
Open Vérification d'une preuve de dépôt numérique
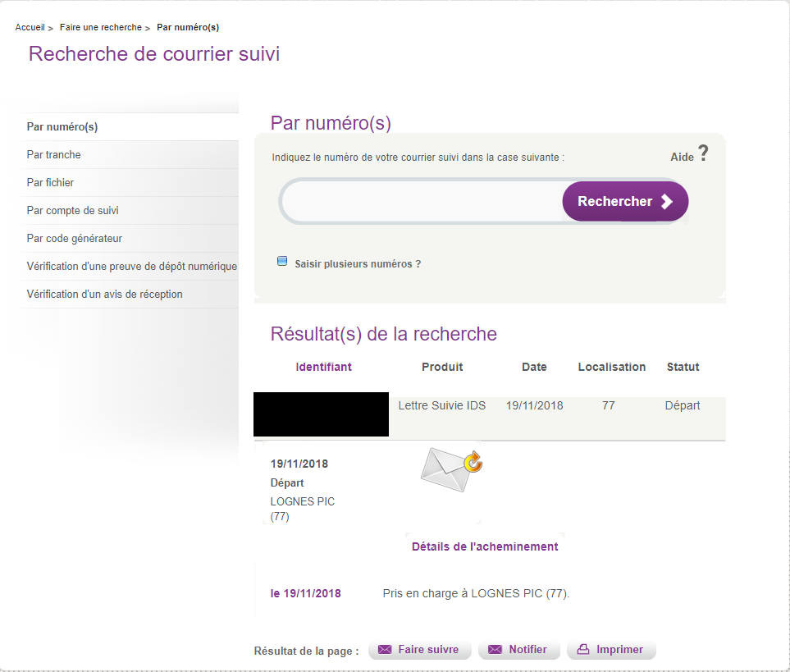pos(131,267)
